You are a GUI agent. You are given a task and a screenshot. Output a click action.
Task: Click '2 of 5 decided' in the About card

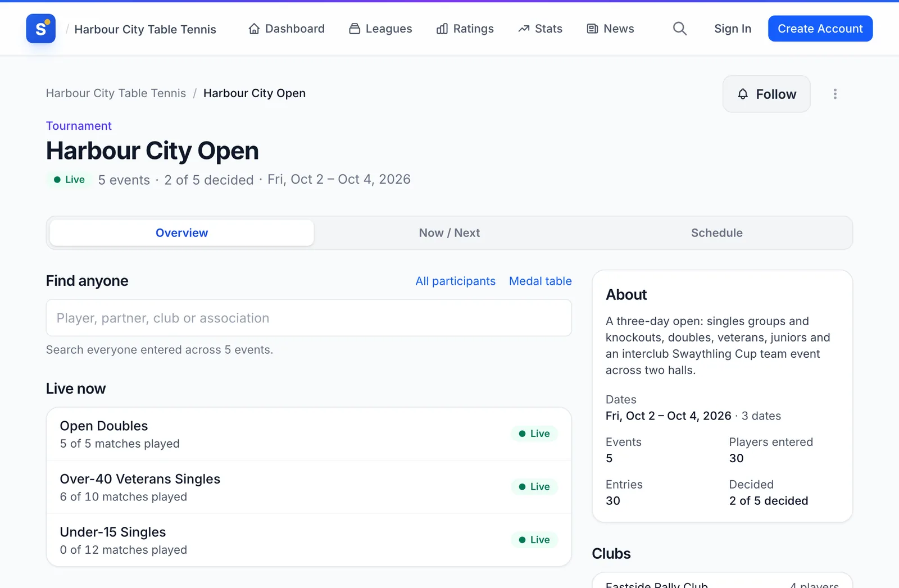point(769,501)
